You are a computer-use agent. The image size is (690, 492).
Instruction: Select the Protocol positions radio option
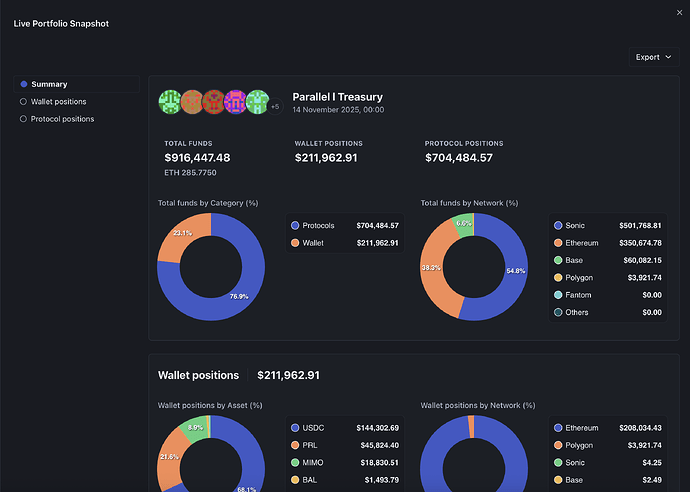[23, 119]
